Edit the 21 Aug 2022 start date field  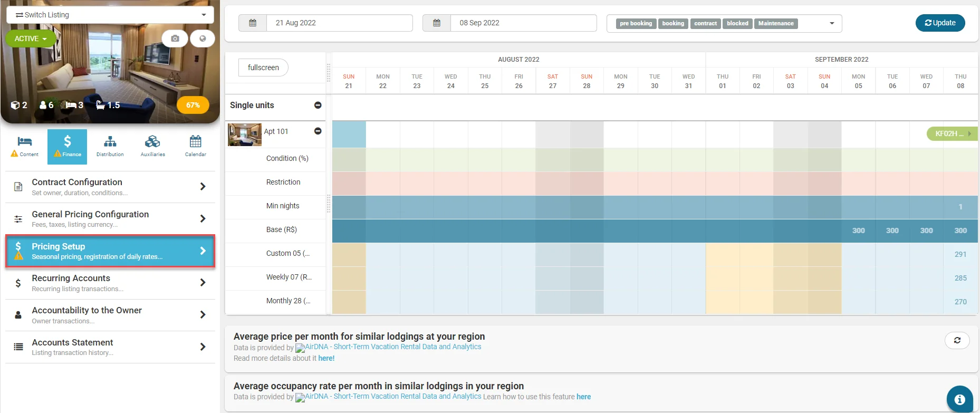(x=339, y=23)
